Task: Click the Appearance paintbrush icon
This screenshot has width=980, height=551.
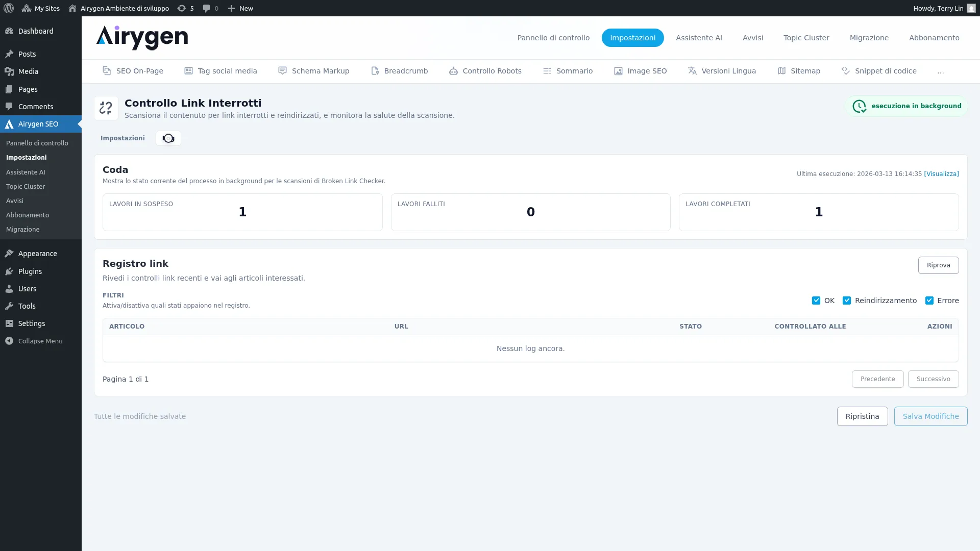Action: (x=9, y=254)
